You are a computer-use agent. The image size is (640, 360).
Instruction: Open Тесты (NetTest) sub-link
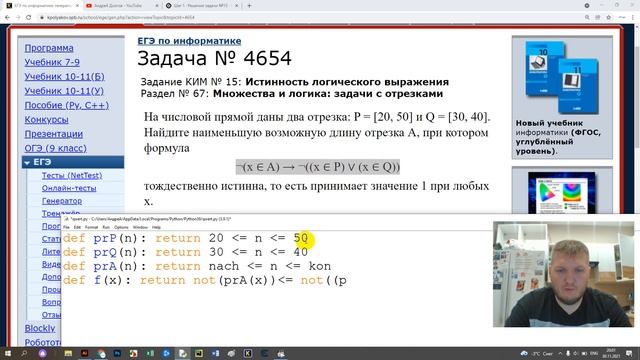click(72, 176)
